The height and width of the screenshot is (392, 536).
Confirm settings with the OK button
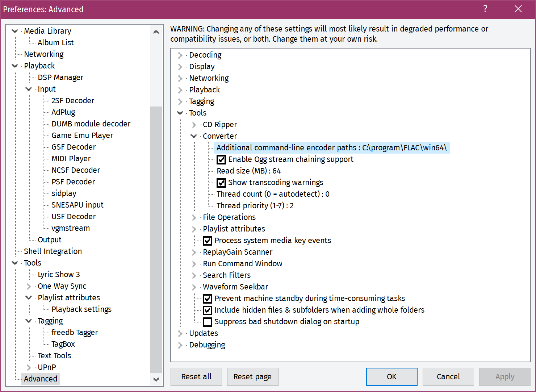click(x=391, y=377)
